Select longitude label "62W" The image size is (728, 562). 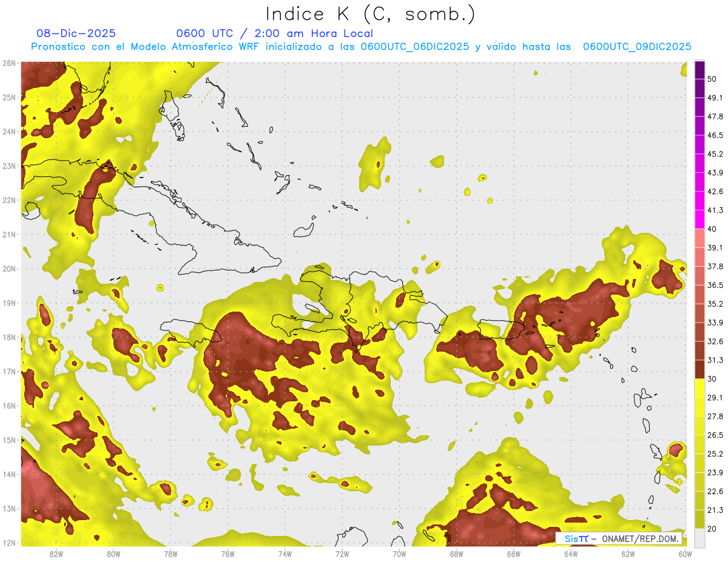628,554
